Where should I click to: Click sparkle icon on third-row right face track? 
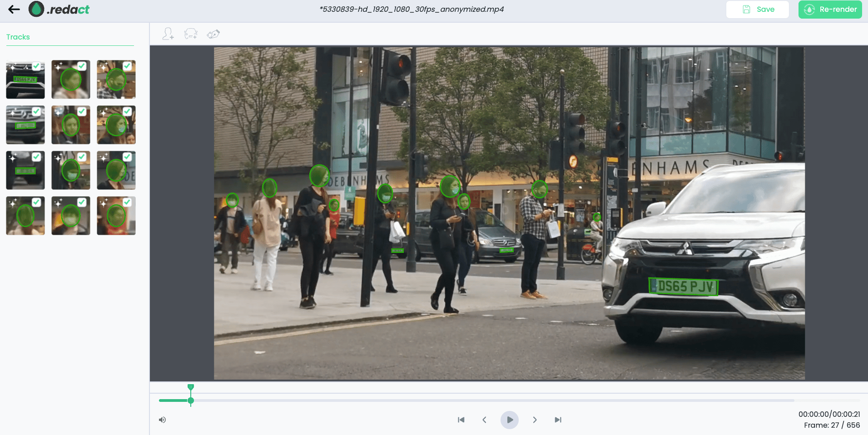click(103, 158)
